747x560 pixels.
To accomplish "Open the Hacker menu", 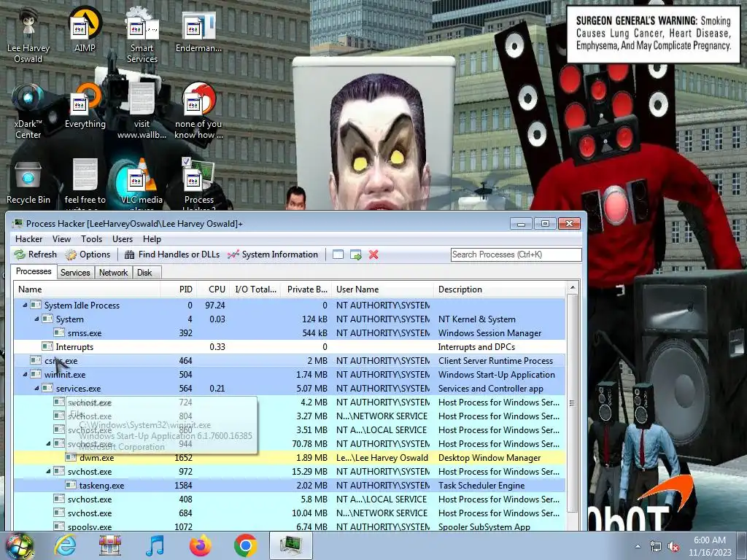I will (x=28, y=239).
